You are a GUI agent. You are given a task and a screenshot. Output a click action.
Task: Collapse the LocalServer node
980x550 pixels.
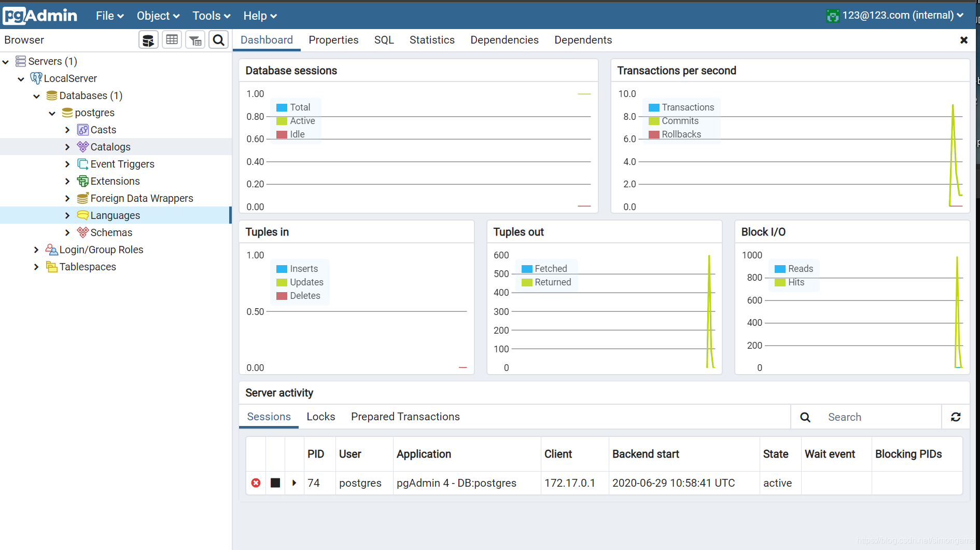[x=21, y=79]
